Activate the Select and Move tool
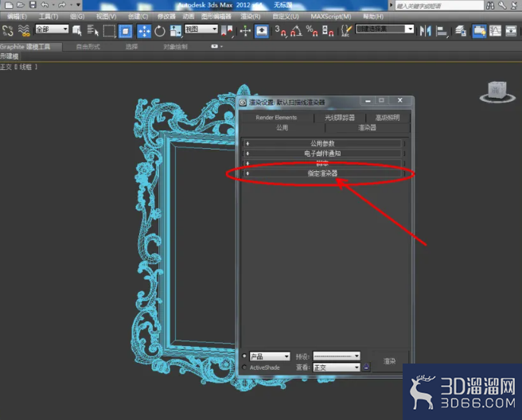The width and height of the screenshot is (522, 420). tap(144, 31)
